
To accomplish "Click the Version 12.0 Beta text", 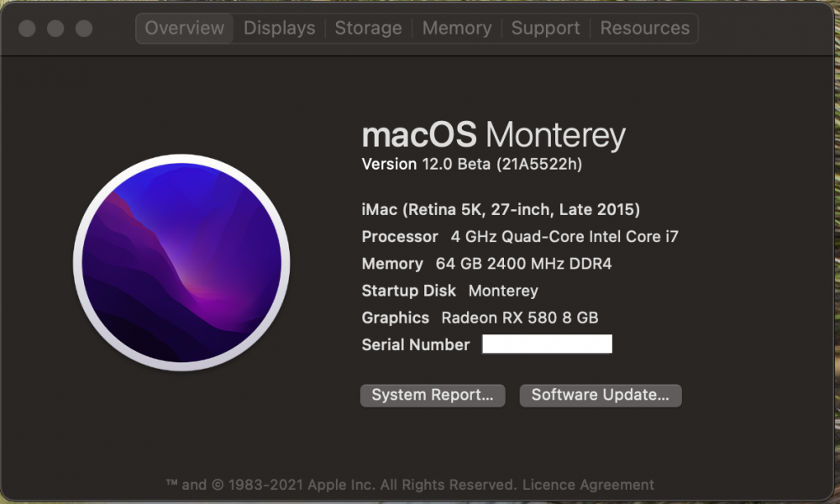I will click(x=471, y=164).
